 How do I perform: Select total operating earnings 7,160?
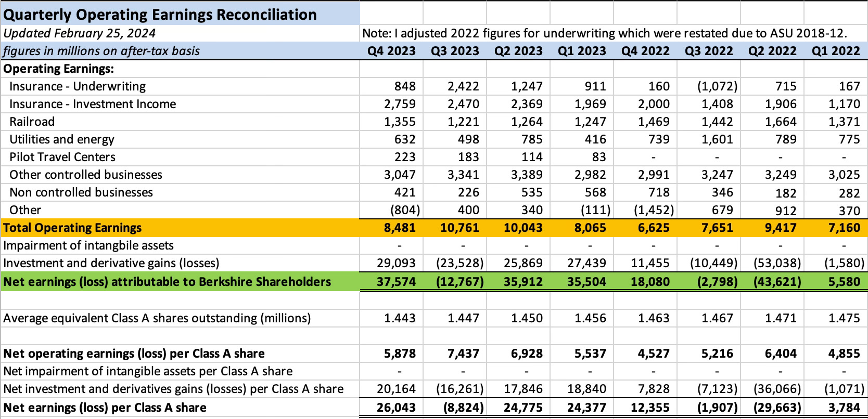tap(844, 228)
